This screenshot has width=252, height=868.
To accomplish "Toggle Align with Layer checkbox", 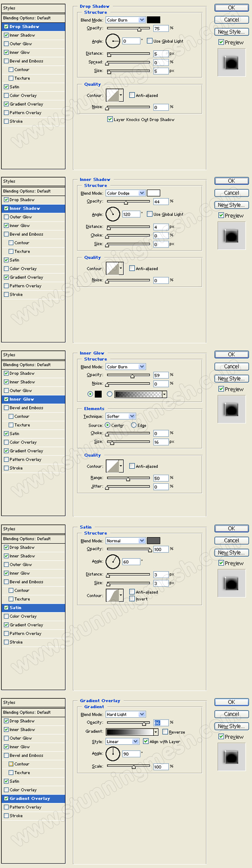I will coord(146,741).
